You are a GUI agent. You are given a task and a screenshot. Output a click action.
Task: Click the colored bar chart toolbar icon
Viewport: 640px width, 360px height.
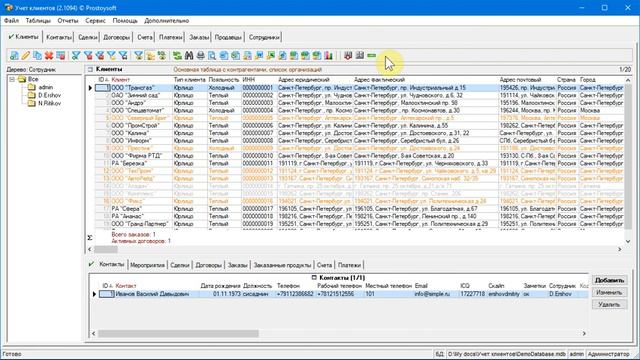tap(329, 56)
